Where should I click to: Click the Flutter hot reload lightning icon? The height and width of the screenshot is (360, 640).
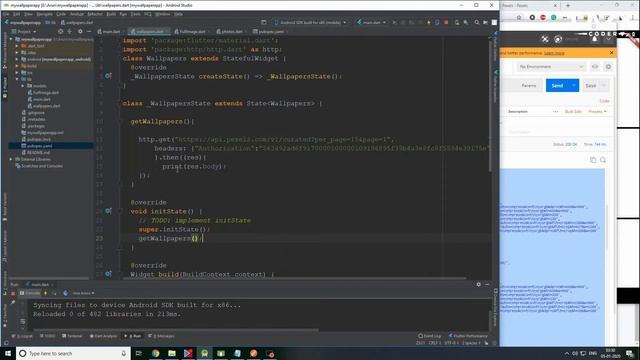click(429, 22)
